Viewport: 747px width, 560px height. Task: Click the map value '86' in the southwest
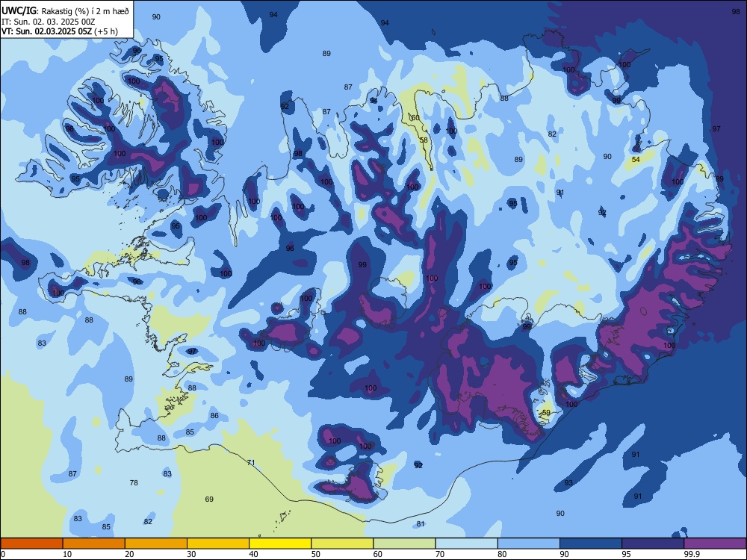[215, 415]
